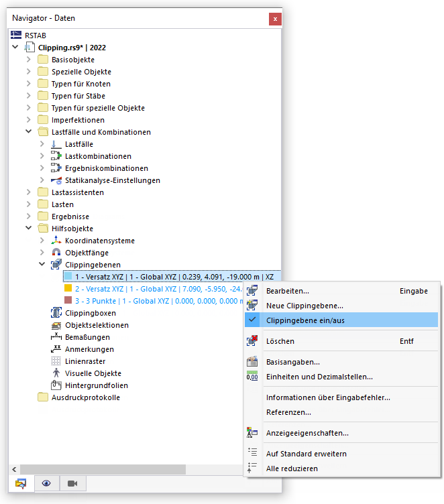Click the Objektfänge magnet icon
Viewport: 444px width, 504px height.
[x=56, y=253]
